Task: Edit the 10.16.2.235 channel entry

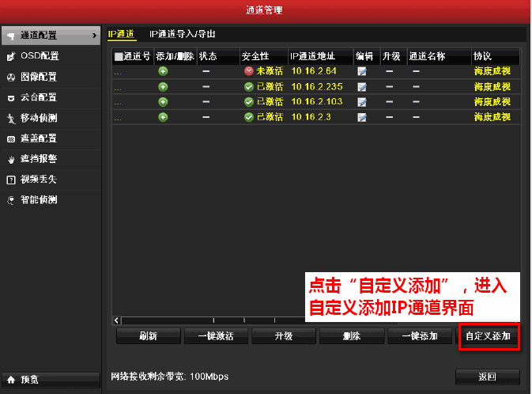Action: pos(362,86)
